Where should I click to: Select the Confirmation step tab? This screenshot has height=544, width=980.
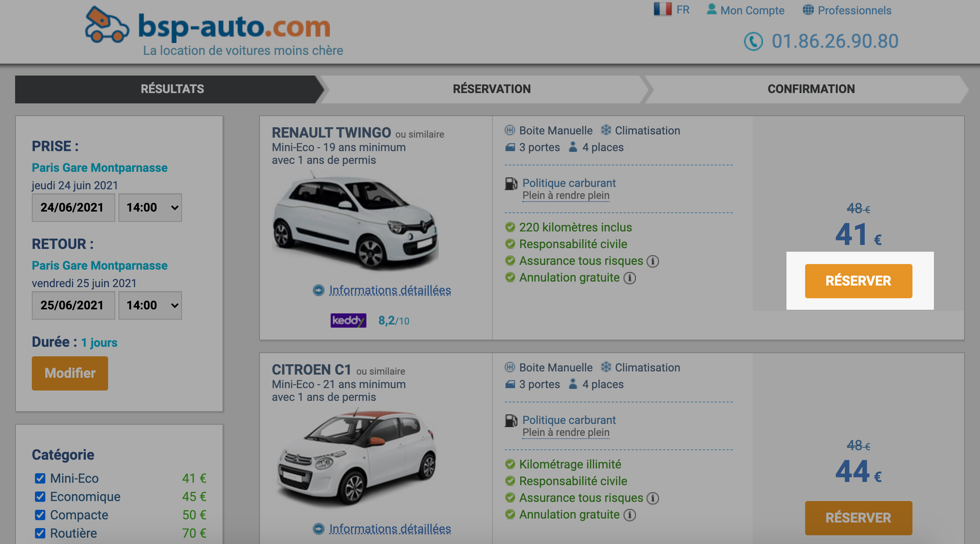tap(811, 89)
